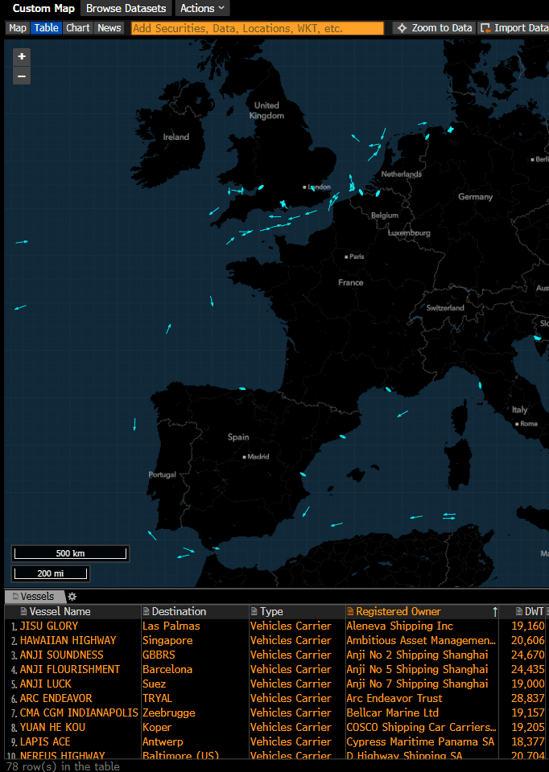
Task: Click Vehicles Carrier type for JISU GLORY
Action: 291,626
